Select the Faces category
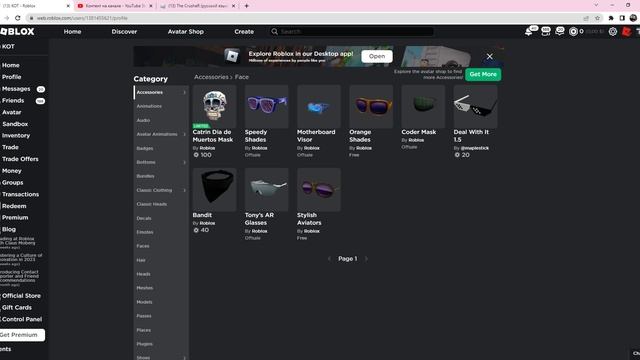Image resolution: width=640 pixels, height=360 pixels. (x=143, y=246)
